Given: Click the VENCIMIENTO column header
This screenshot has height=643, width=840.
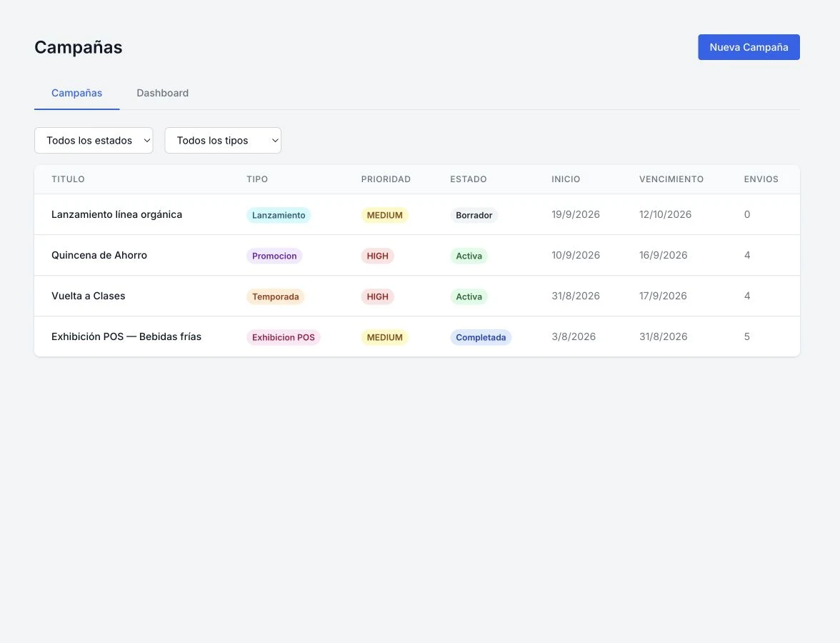Looking at the screenshot, I should (671, 179).
